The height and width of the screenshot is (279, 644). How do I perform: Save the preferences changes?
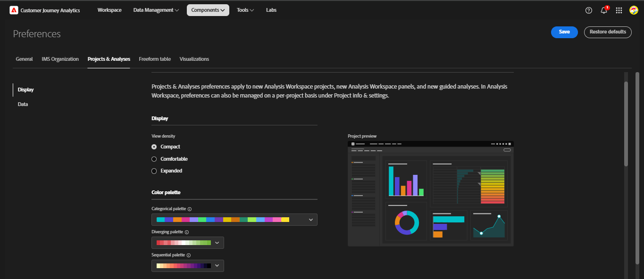click(x=564, y=32)
